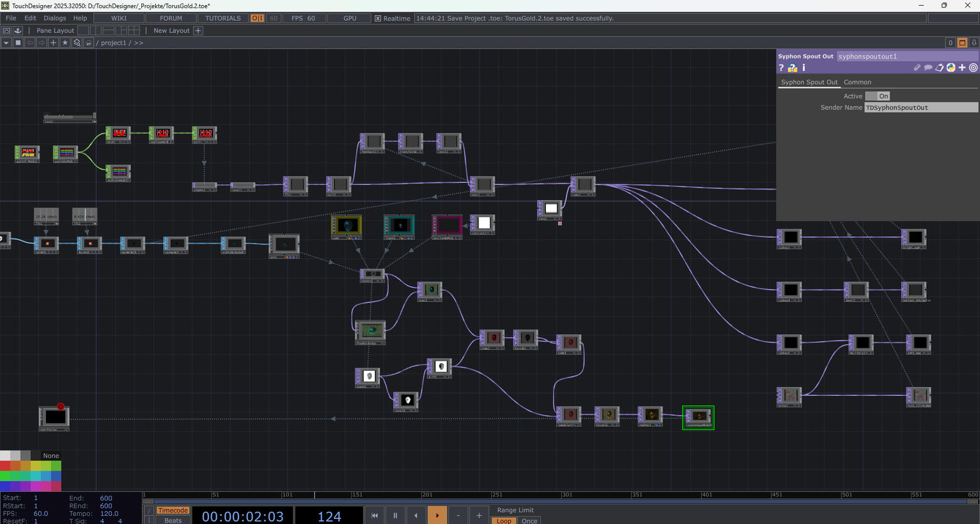Image resolution: width=980 pixels, height=524 pixels.
Task: Open the operator help question mark icon
Action: (x=781, y=68)
